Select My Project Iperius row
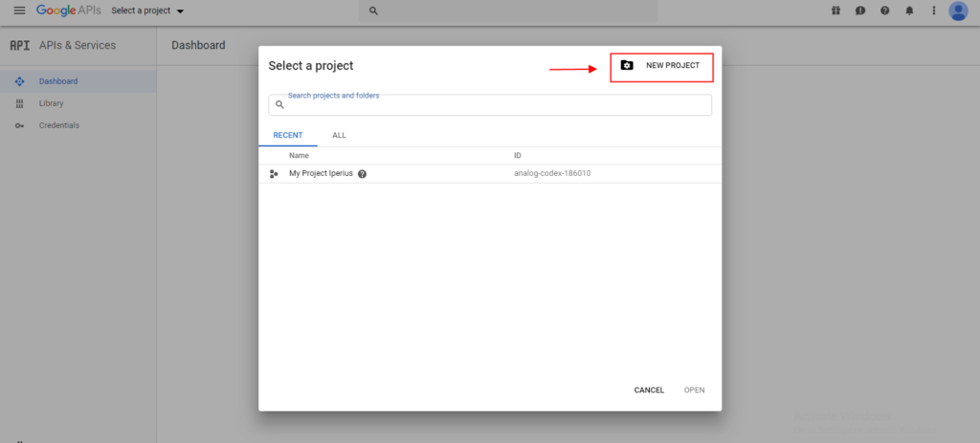The height and width of the screenshot is (443, 980). [x=490, y=174]
